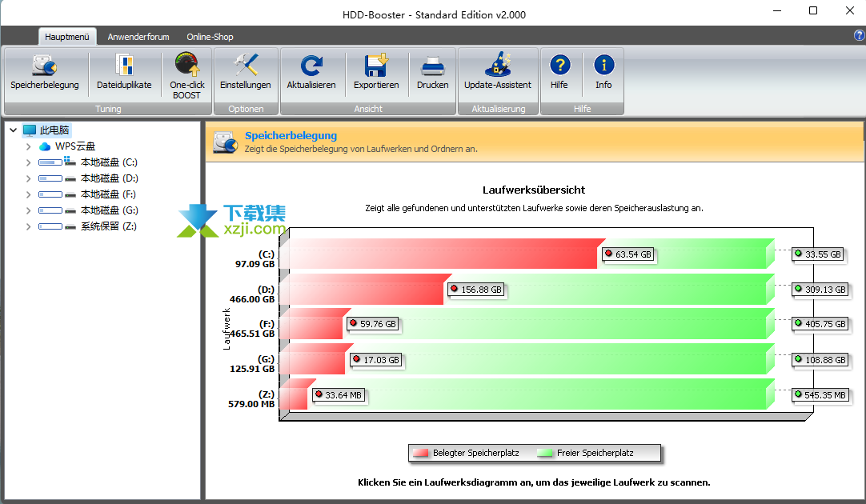Click the (Z:) 579.00 MB axis label

[x=251, y=399]
